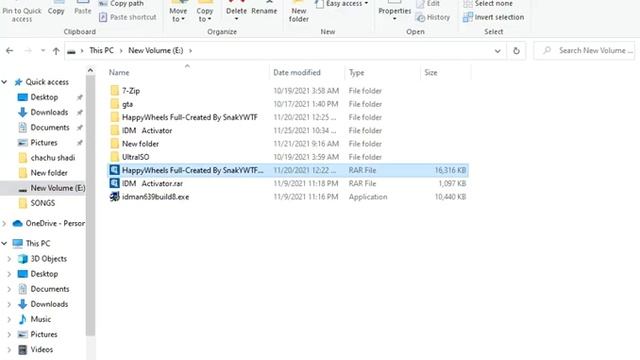
Task: Expand address bar history dropdown
Action: (498, 51)
